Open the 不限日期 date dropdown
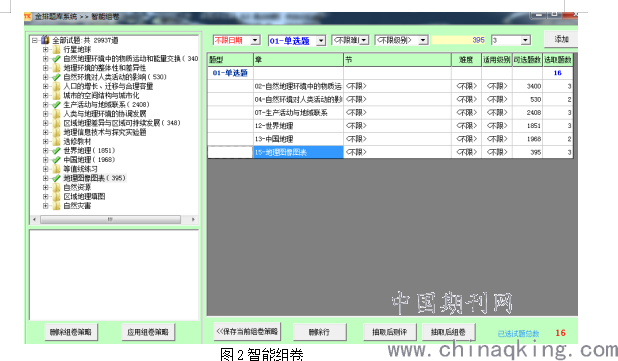Image resolution: width=618 pixels, height=361 pixels. tap(255, 40)
